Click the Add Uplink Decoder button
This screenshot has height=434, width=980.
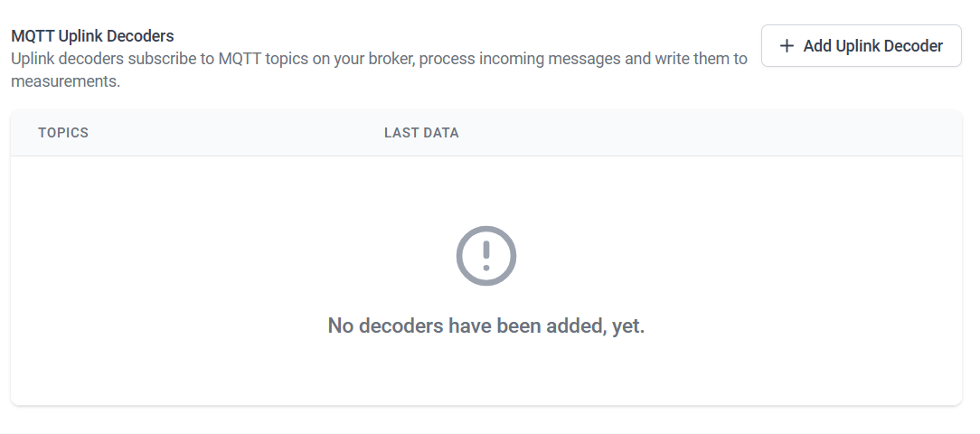click(861, 45)
